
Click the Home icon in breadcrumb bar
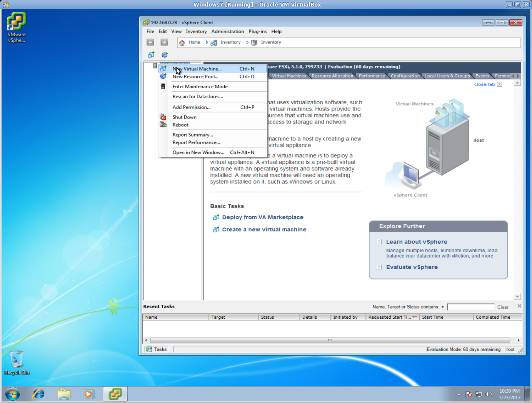(182, 42)
